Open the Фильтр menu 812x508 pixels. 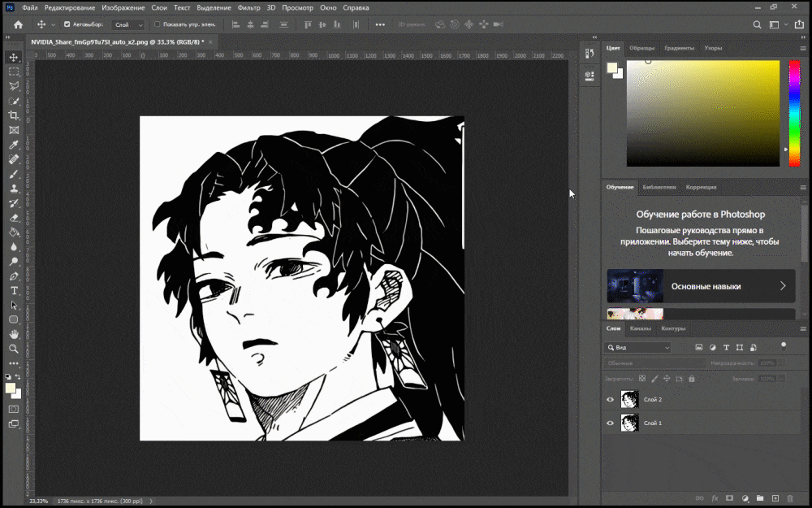248,8
